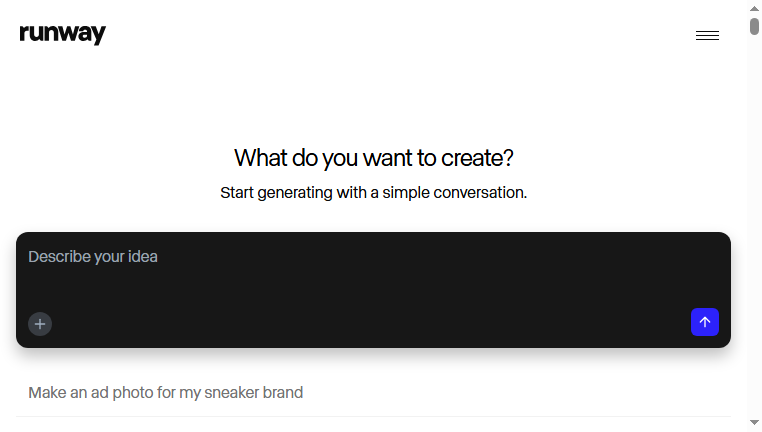The height and width of the screenshot is (432, 762).
Task: Click the scrollbar up arrow
Action: [x=754, y=8]
